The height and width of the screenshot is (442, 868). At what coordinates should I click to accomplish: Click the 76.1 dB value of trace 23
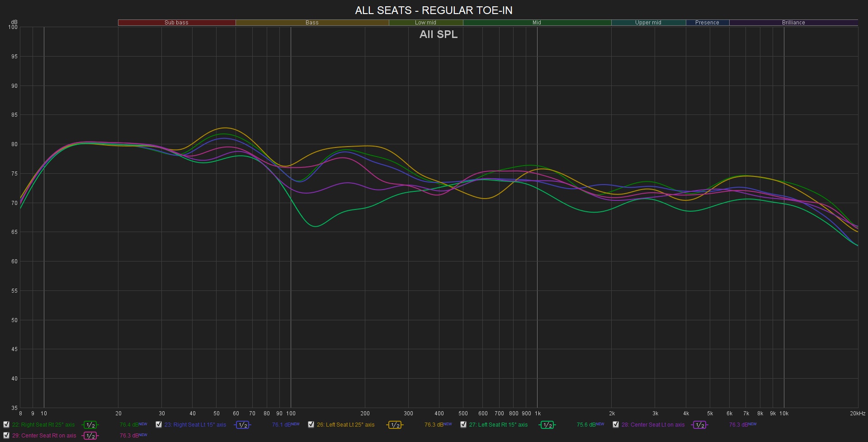(x=281, y=425)
